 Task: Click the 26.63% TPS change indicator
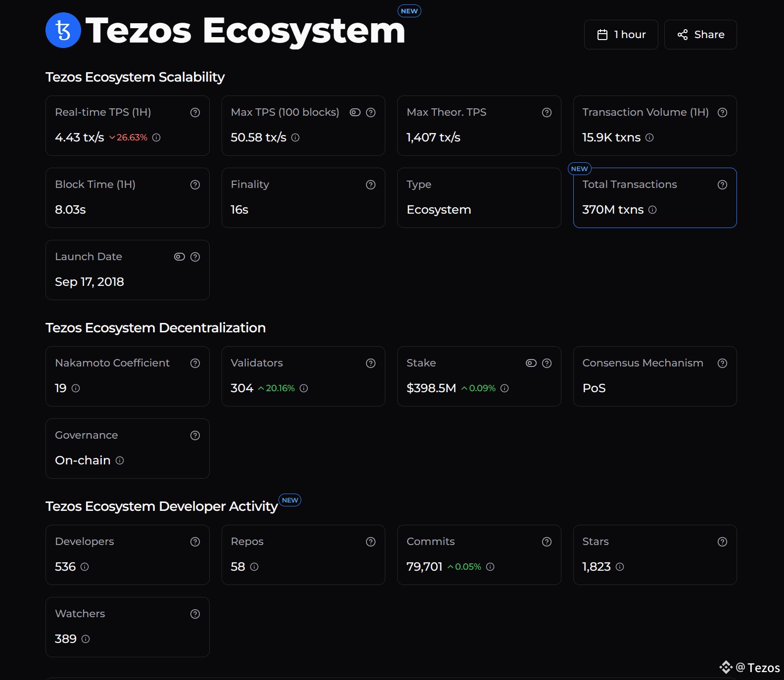click(x=128, y=137)
